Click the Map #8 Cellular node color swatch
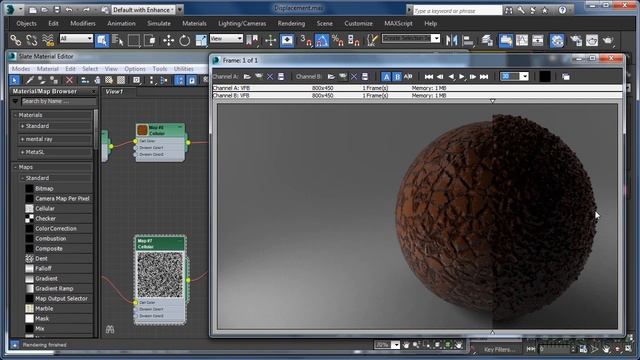Viewport: 640px width, 360px height. point(142,130)
